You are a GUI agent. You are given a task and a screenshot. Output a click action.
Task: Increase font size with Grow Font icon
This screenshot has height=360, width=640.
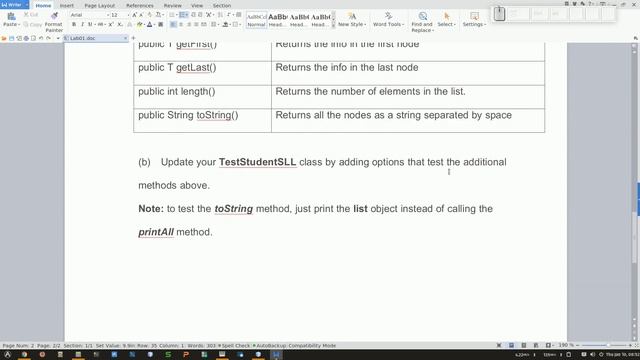point(134,15)
